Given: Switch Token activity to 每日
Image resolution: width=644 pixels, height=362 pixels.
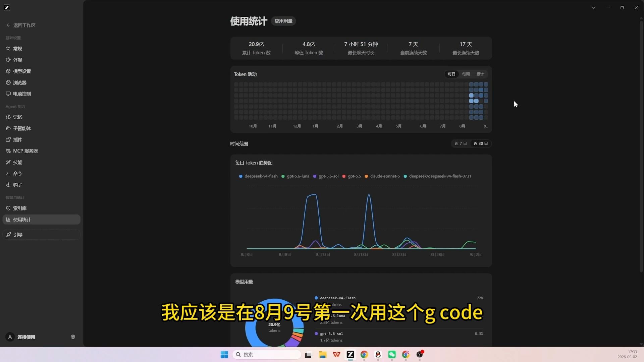Looking at the screenshot, I should pos(451,74).
